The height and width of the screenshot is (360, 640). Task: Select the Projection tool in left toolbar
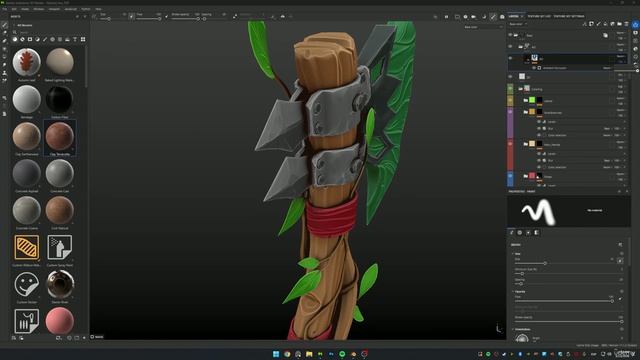point(4,40)
